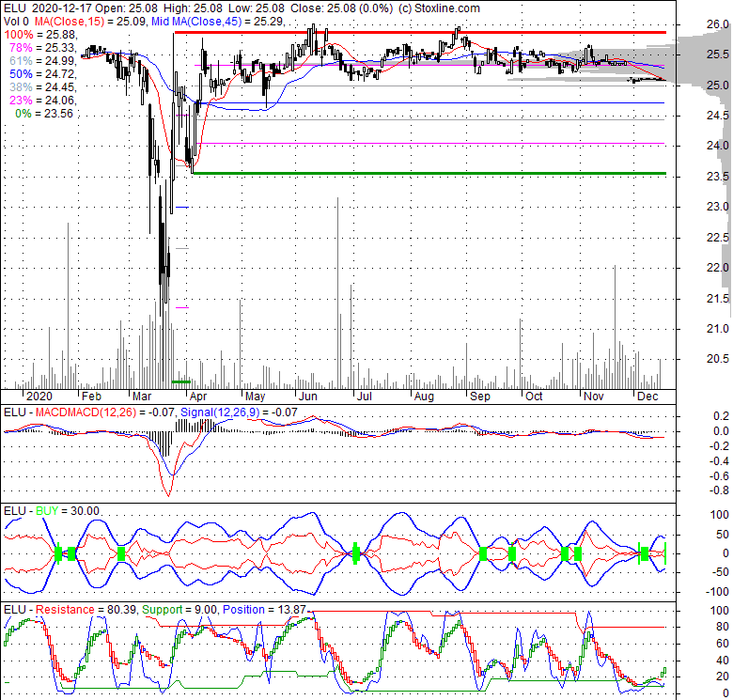
Task: Click the 21.0 price axis value
Action: [x=718, y=329]
